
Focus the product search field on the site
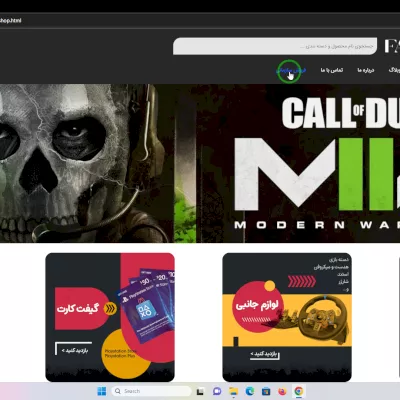[x=275, y=46]
